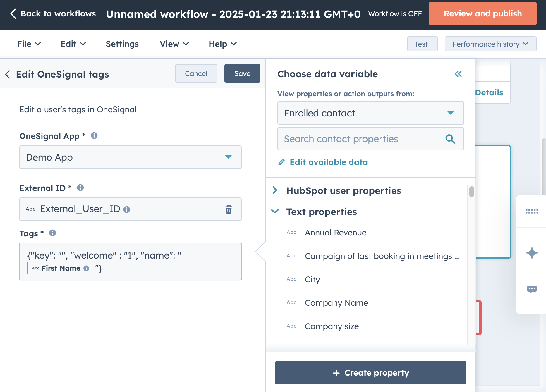Click the properties list scrollbar thumb

pos(471,192)
